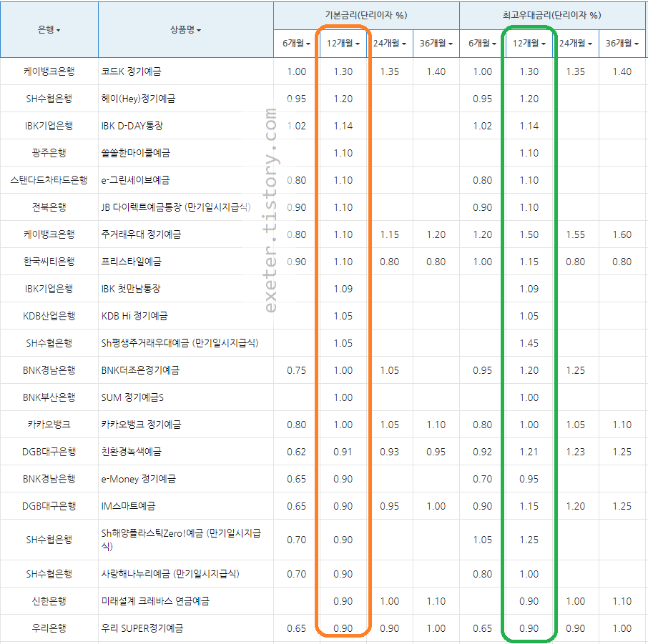This screenshot has width=648, height=644.
Task: Select 0.75 rate in BNK더조은정기예금 row
Action: click(x=296, y=370)
